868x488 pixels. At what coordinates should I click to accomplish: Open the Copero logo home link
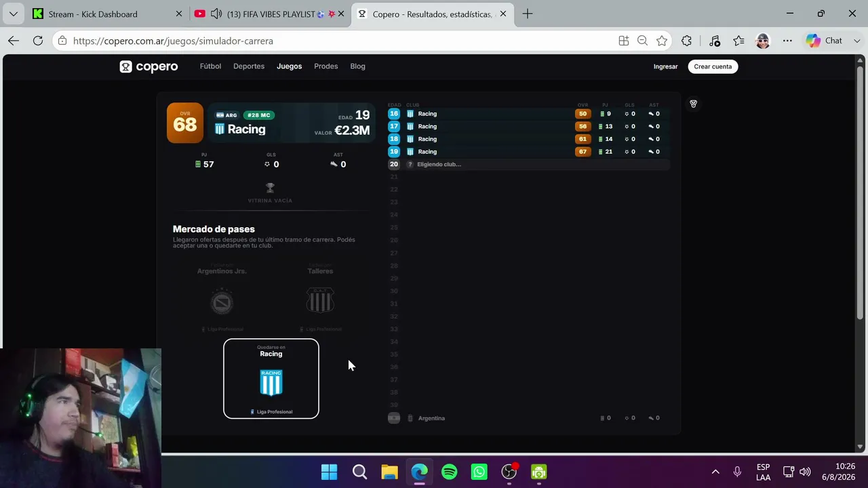(149, 66)
